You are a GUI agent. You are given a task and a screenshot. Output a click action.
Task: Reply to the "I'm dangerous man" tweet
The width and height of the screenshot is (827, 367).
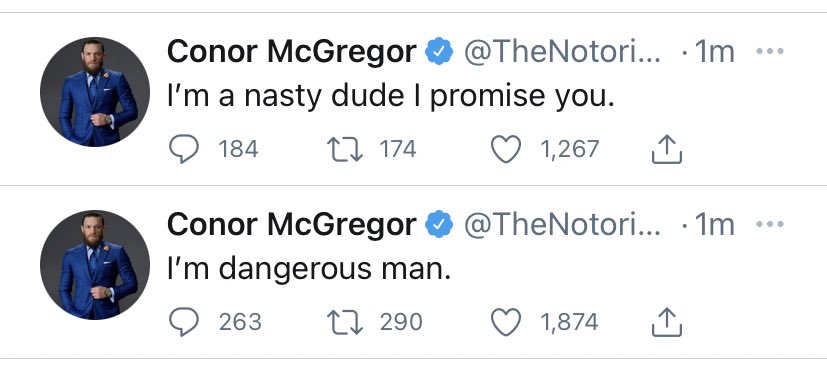pos(184,322)
